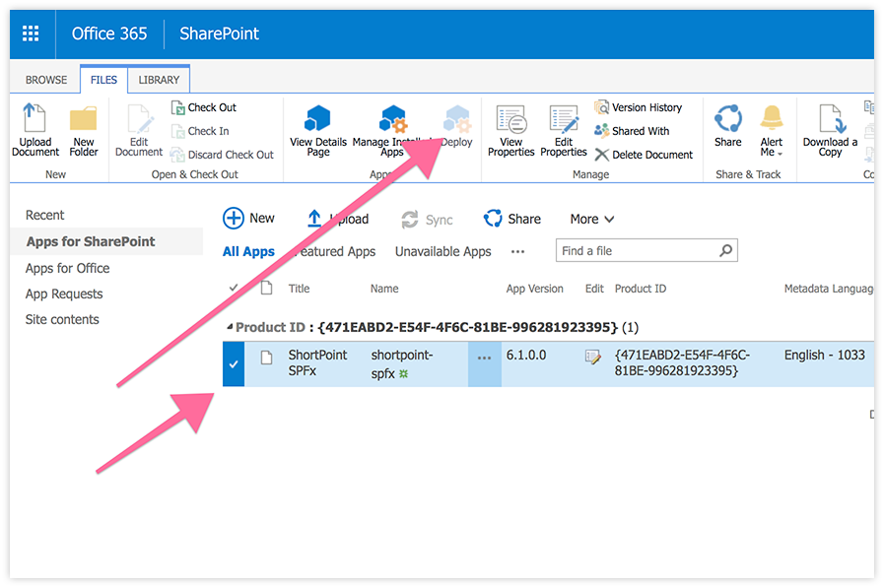Image resolution: width=884 pixels, height=588 pixels.
Task: Click the View Details Page icon
Action: pos(317,128)
